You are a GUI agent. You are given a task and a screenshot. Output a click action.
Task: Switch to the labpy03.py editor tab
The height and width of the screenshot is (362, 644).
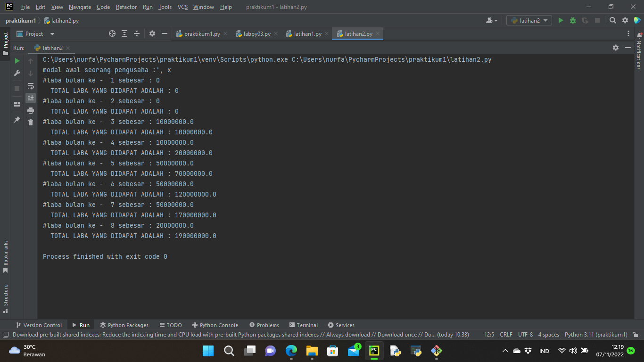tap(257, 33)
